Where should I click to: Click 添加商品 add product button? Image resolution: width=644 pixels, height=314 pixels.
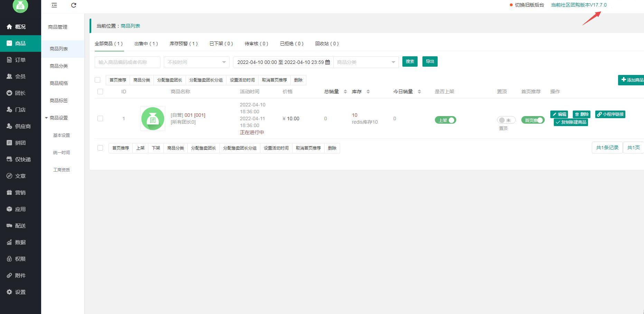(631, 80)
